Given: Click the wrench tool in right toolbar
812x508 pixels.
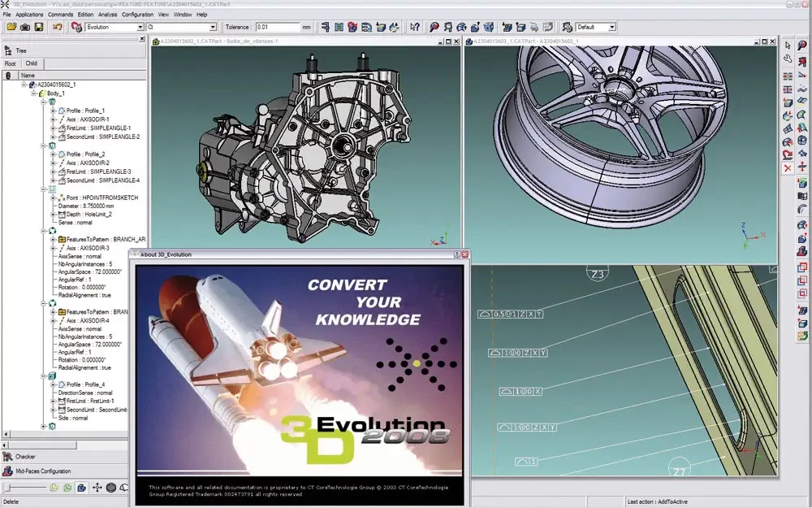Looking at the screenshot, I should (788, 59).
